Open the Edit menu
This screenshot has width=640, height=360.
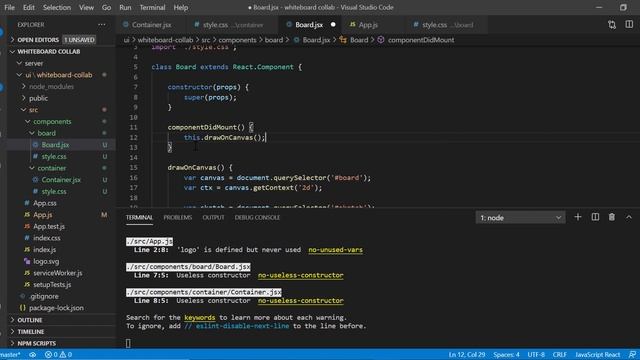pos(29,7)
